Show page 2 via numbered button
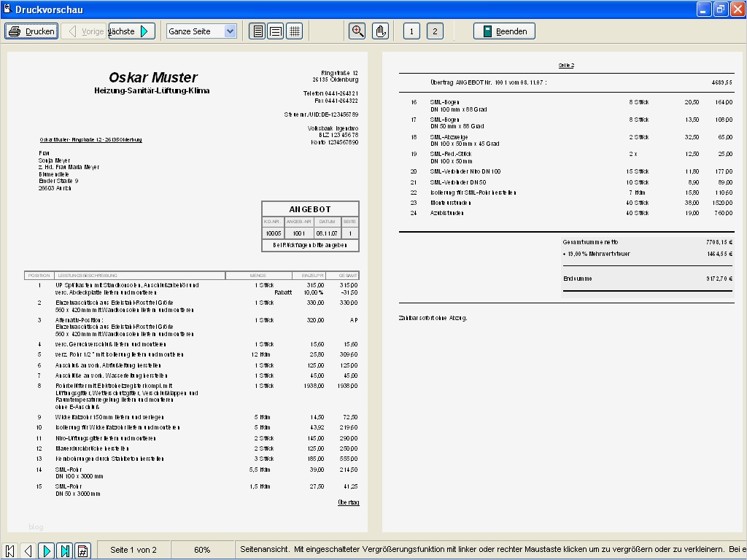This screenshot has height=560, width=747. point(436,31)
